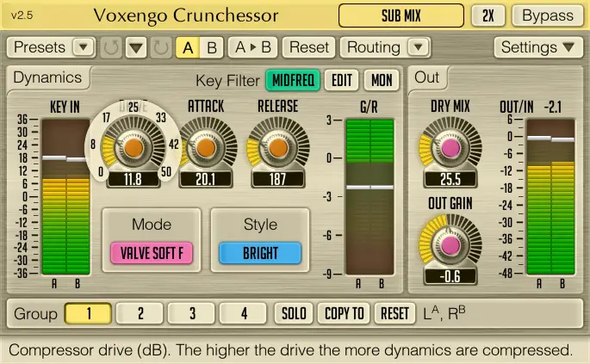Select Group 2
The image size is (590, 364).
tap(140, 313)
